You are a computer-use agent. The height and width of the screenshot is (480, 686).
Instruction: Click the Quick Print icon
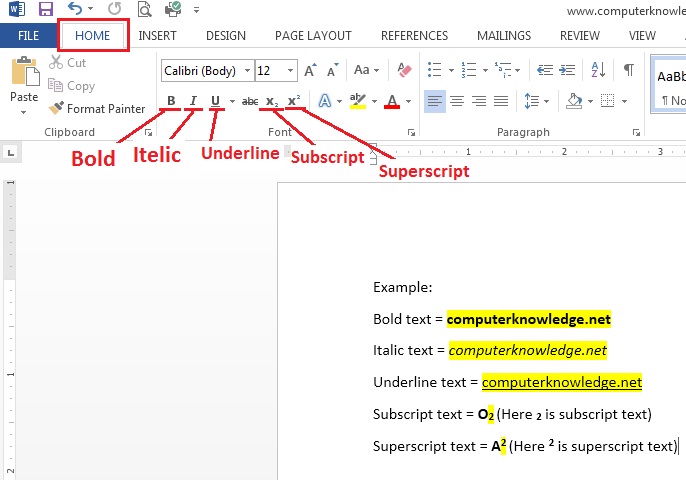[173, 9]
